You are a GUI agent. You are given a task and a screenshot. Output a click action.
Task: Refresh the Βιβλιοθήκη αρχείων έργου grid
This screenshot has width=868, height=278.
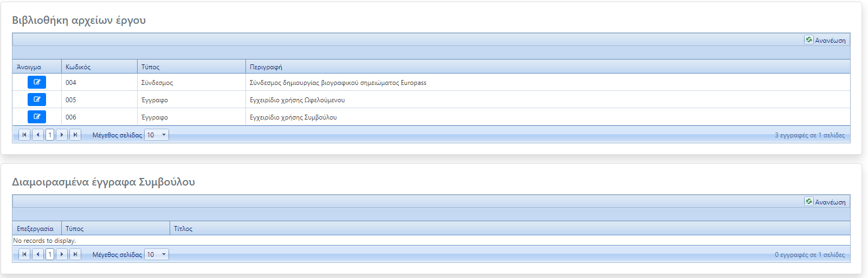825,40
